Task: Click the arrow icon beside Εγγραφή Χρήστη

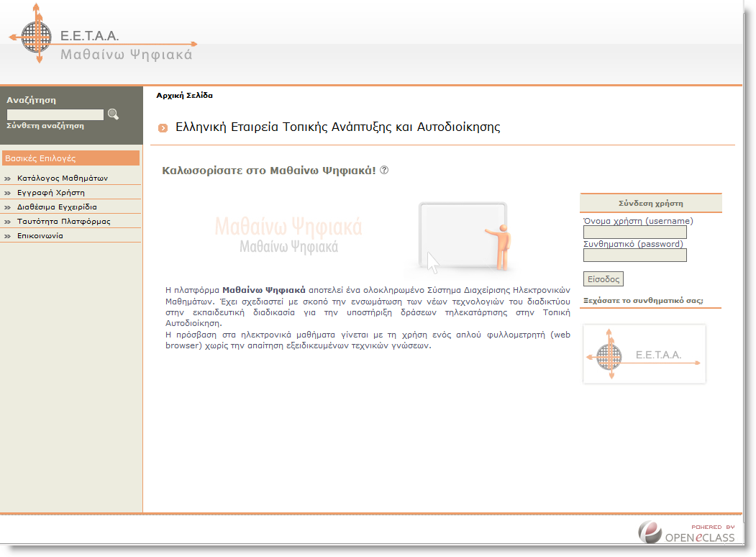Action: click(x=7, y=193)
